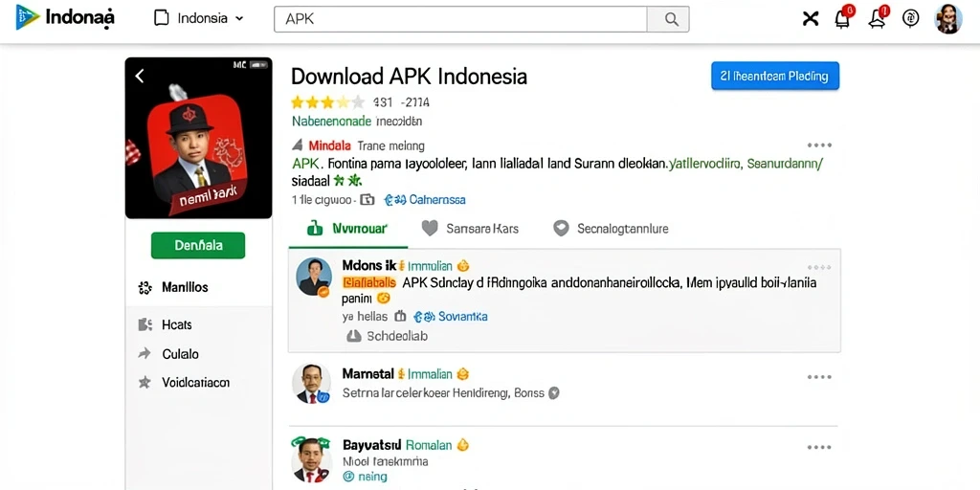Switch to the Sansara Kars tab
Image resolution: width=980 pixels, height=490 pixels.
coord(470,229)
